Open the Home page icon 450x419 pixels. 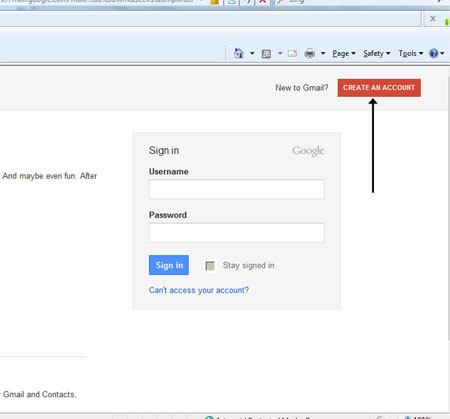pos(239,53)
